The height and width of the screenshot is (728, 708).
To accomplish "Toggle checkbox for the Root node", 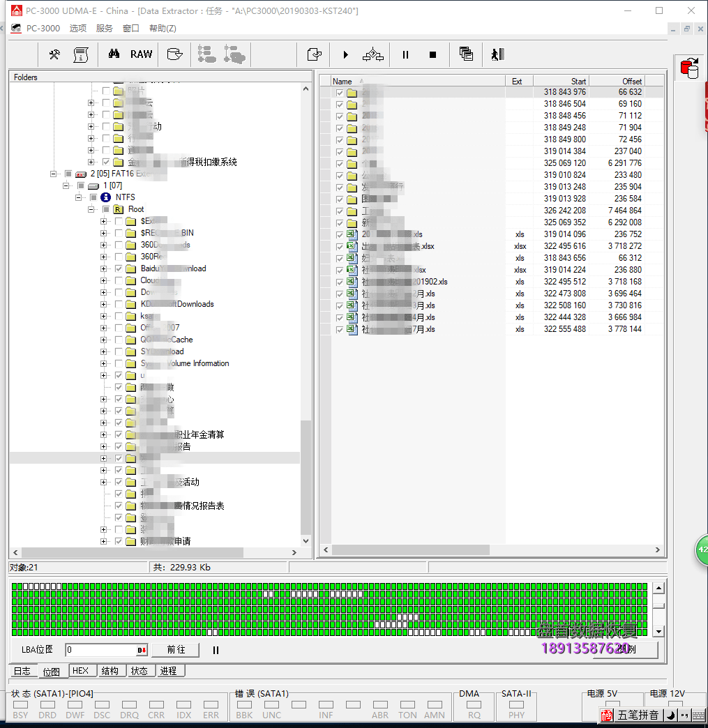I will 106,209.
